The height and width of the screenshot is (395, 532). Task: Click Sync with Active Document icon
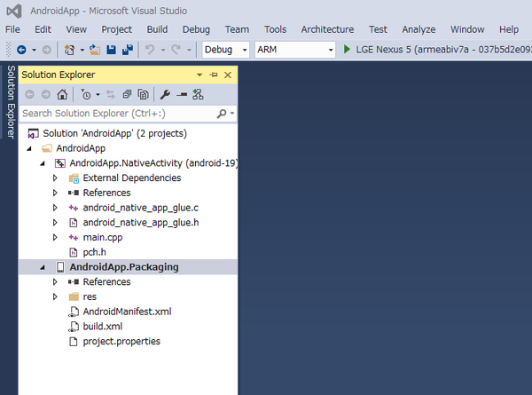pyautogui.click(x=111, y=94)
